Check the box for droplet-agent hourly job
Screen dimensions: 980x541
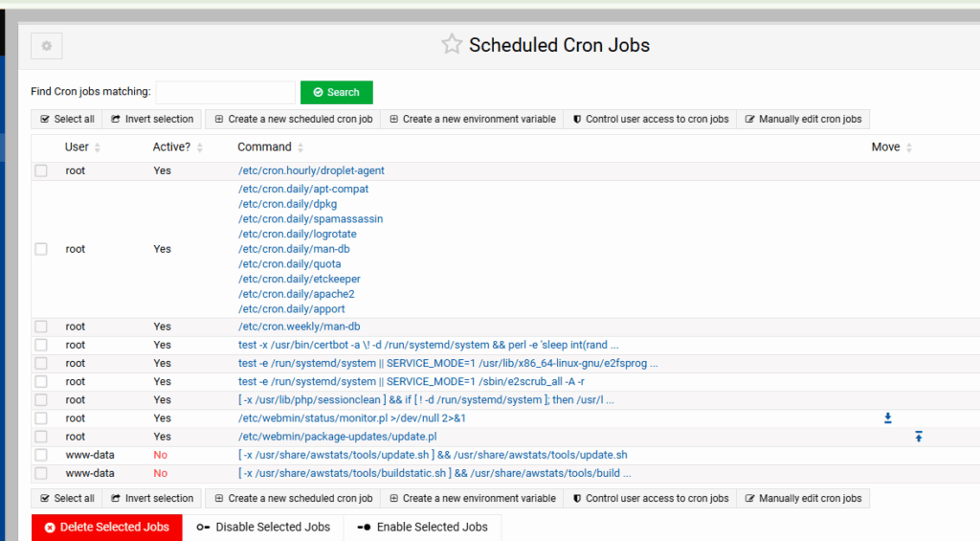(x=41, y=171)
